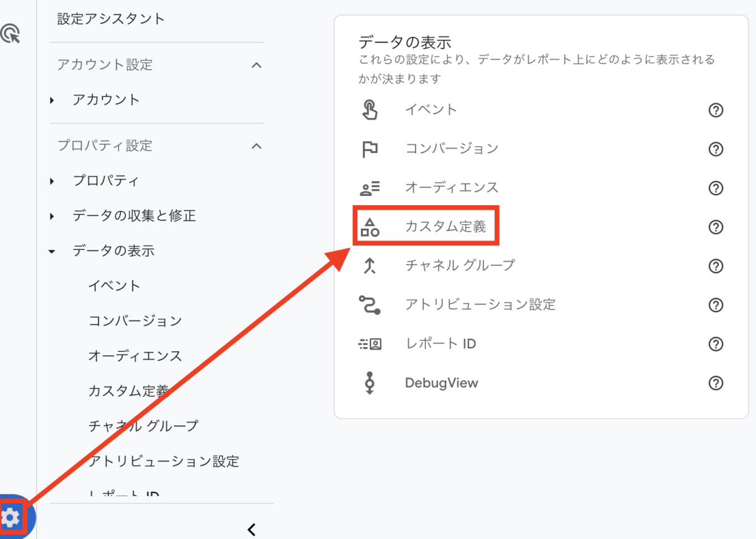The image size is (756, 539).
Task: Open DebugView link in data display card
Action: point(441,383)
